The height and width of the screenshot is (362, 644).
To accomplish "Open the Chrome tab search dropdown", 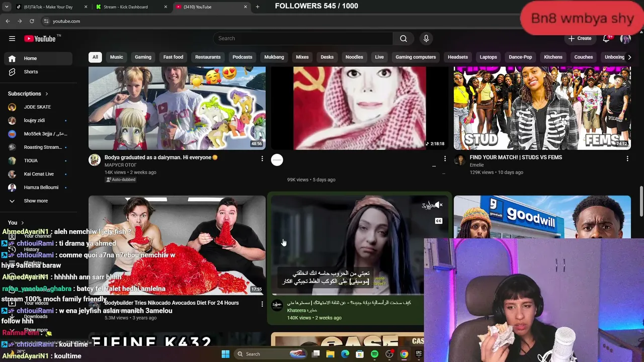I will [x=6, y=7].
